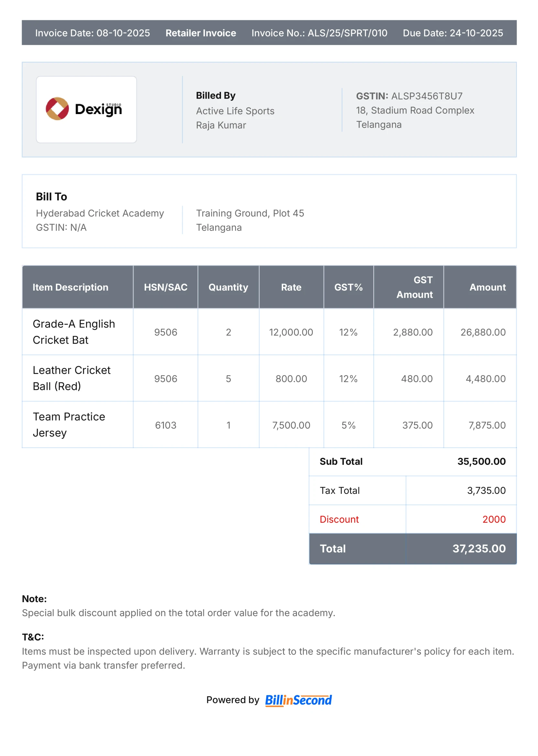
Task: Click the Invoice No. ALS/25/SPRT/010 text
Action: click(x=319, y=33)
